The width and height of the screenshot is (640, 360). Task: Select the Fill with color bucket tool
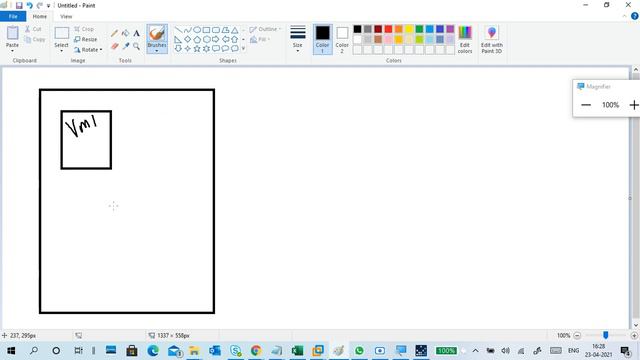(x=125, y=33)
